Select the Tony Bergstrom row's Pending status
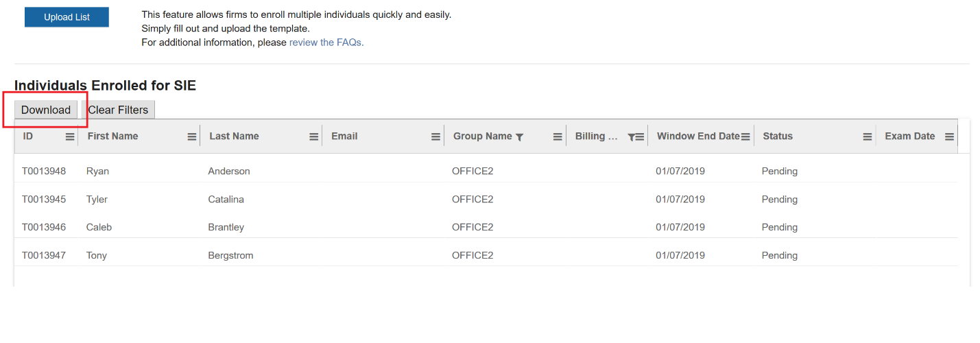Screen dimensions: 980x343 tap(780, 255)
